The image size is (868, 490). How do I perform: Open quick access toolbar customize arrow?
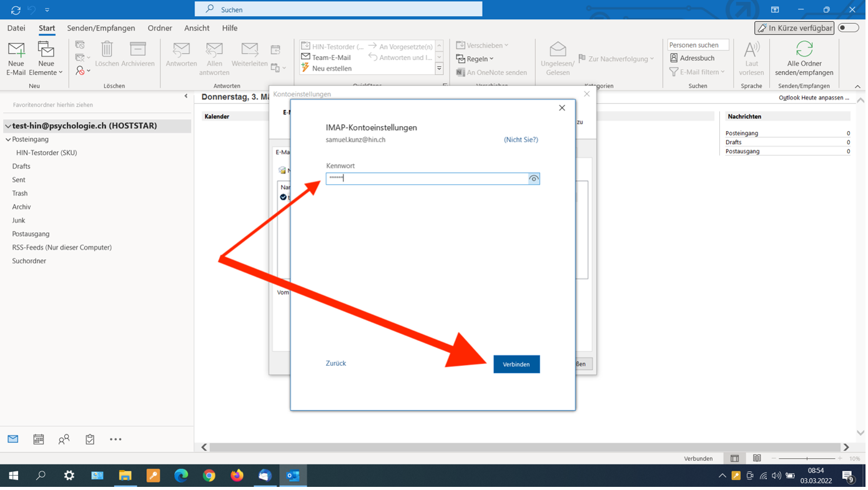pyautogui.click(x=47, y=10)
